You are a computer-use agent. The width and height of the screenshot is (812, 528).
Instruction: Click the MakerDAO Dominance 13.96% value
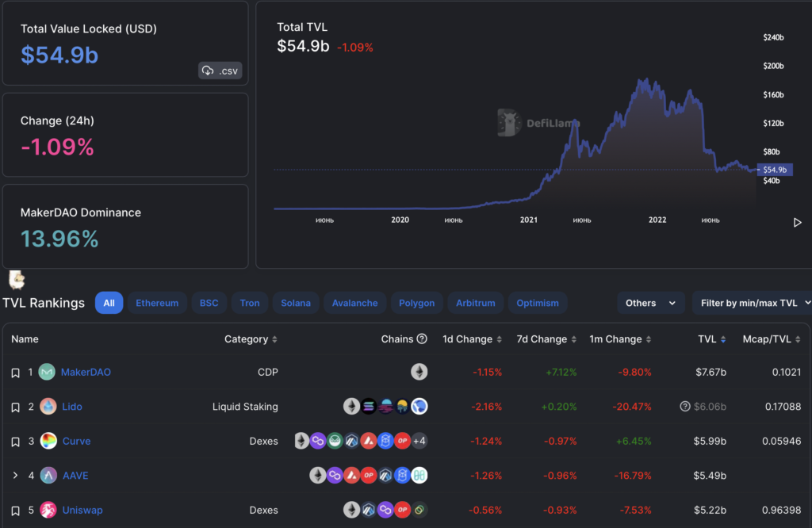pyautogui.click(x=59, y=239)
